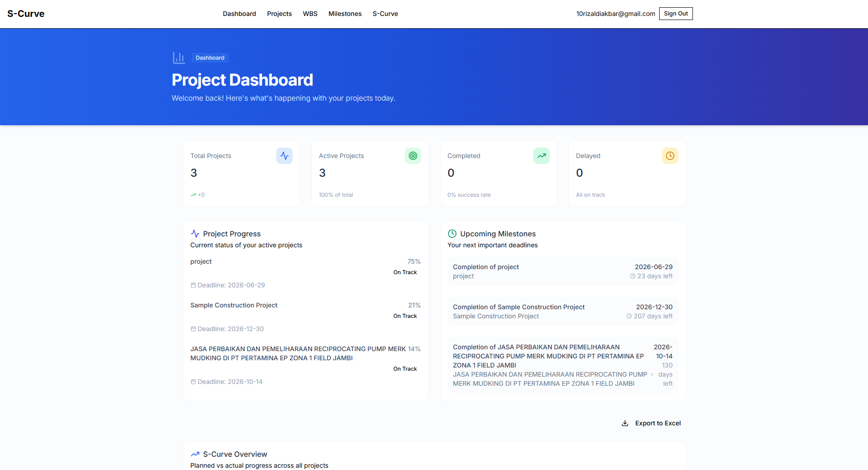
Task: Select JASA PERBAIKAN project in Project Progress
Action: 305,365
